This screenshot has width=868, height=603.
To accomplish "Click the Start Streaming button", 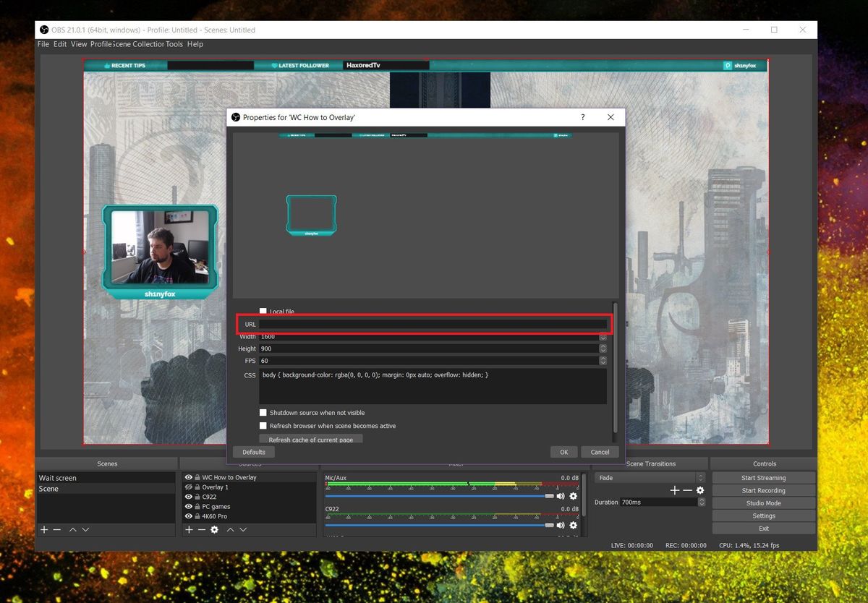I will (x=763, y=477).
